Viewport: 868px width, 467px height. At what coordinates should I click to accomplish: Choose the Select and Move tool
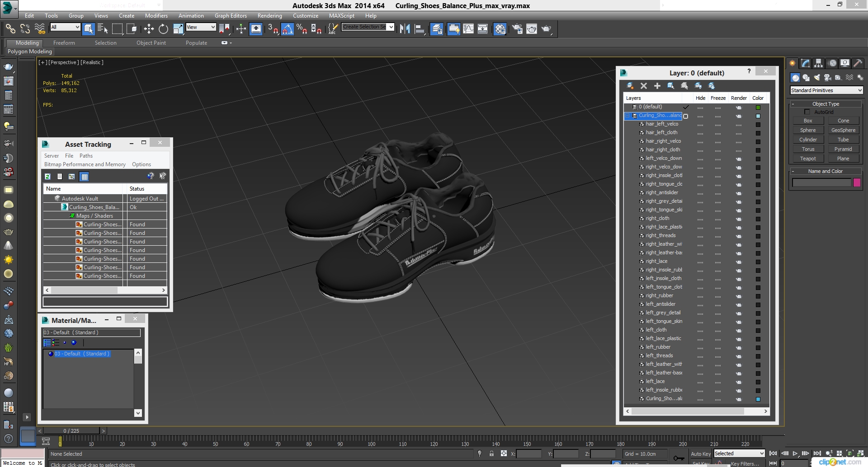[149, 29]
